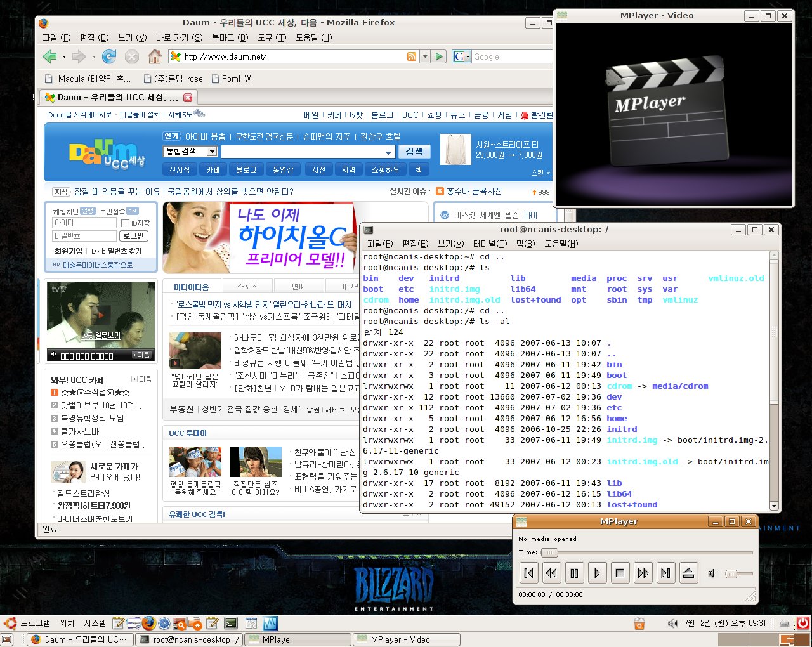Click MPlayer fast forward button
The width and height of the screenshot is (812, 647).
pyautogui.click(x=643, y=573)
